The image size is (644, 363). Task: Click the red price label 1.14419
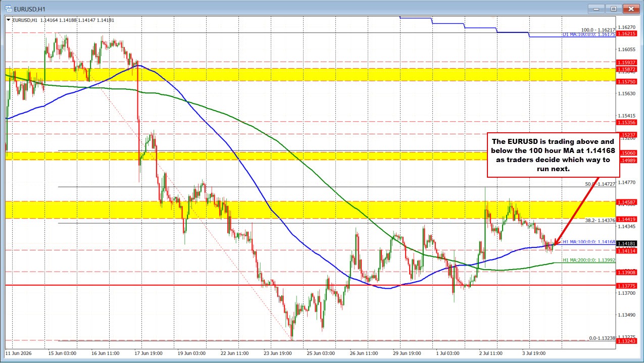627,219
